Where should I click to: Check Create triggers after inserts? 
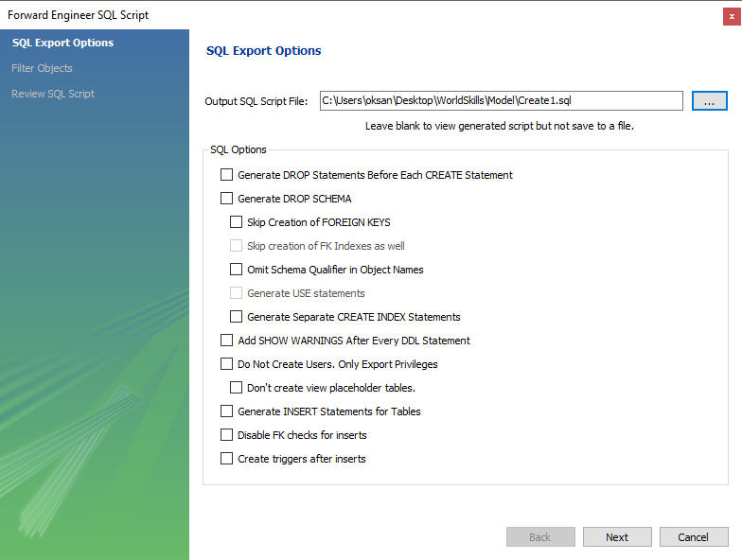[x=227, y=459]
